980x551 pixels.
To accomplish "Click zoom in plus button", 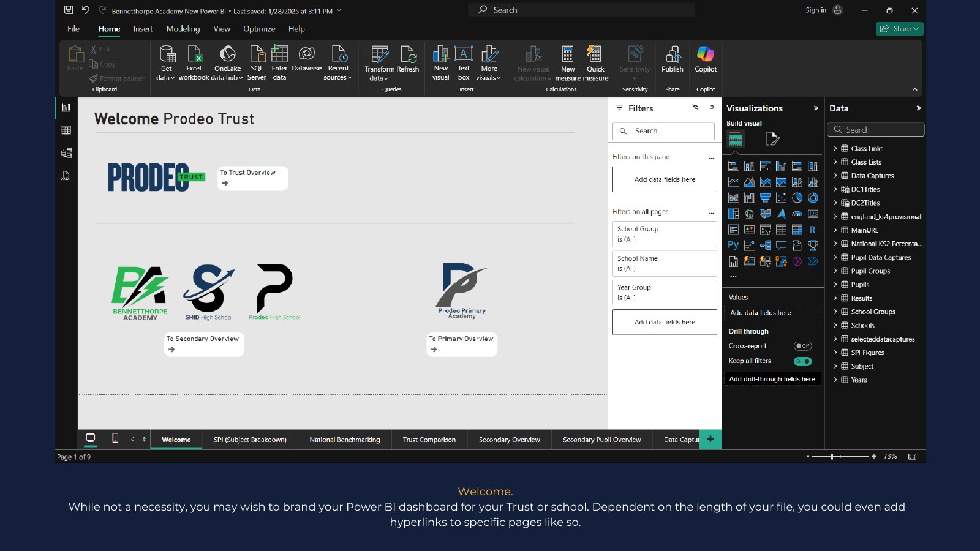I will 873,456.
